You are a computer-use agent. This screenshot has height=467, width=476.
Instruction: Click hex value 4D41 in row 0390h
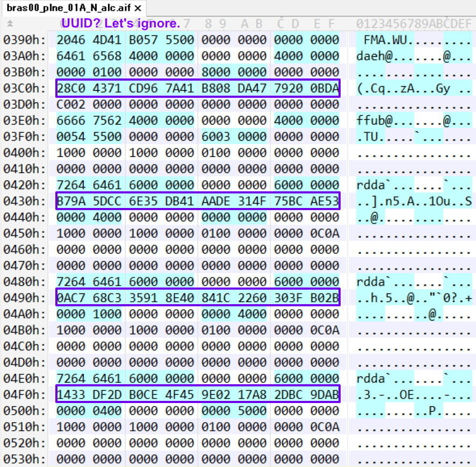tap(107, 40)
